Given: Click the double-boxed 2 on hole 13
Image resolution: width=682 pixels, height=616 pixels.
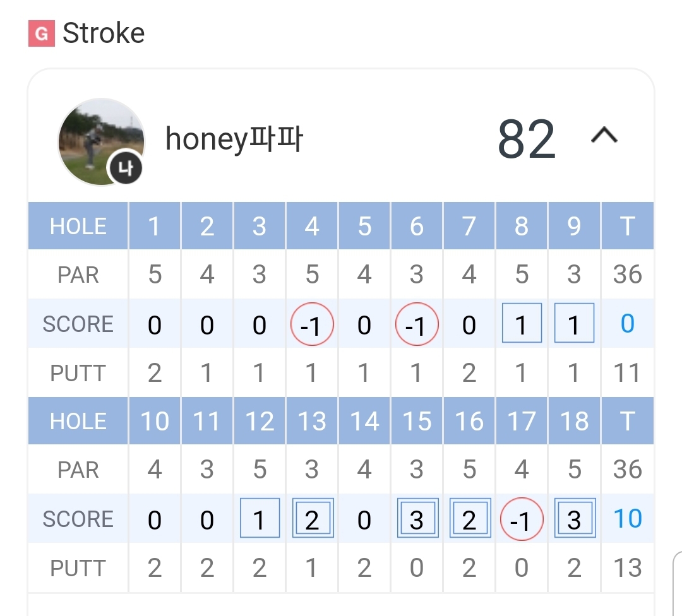Looking at the screenshot, I should [x=312, y=519].
